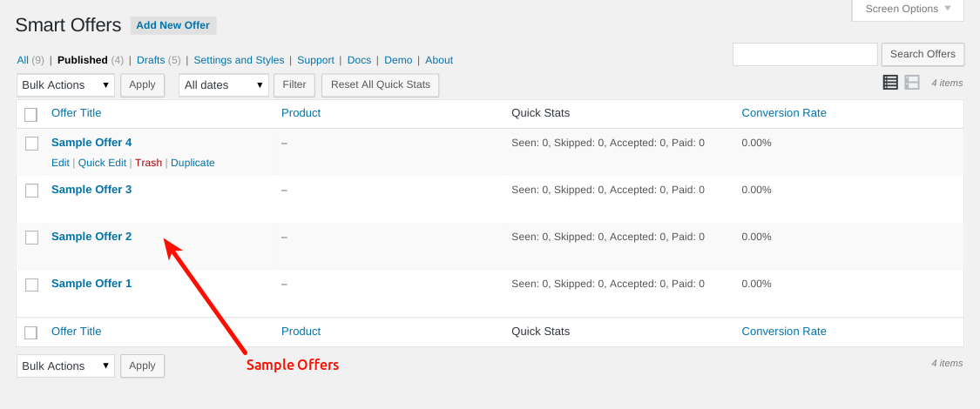Open Settings and Styles tab
The image size is (980, 409).
coord(239,60)
